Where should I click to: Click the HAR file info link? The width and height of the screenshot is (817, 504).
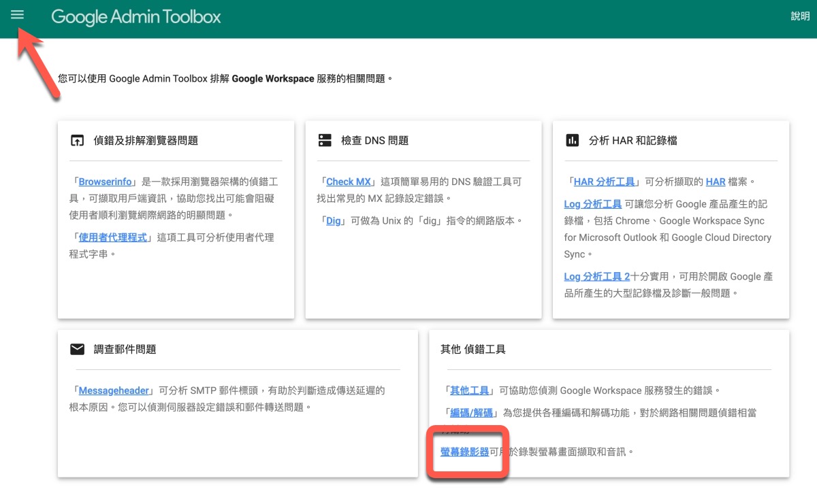[716, 182]
